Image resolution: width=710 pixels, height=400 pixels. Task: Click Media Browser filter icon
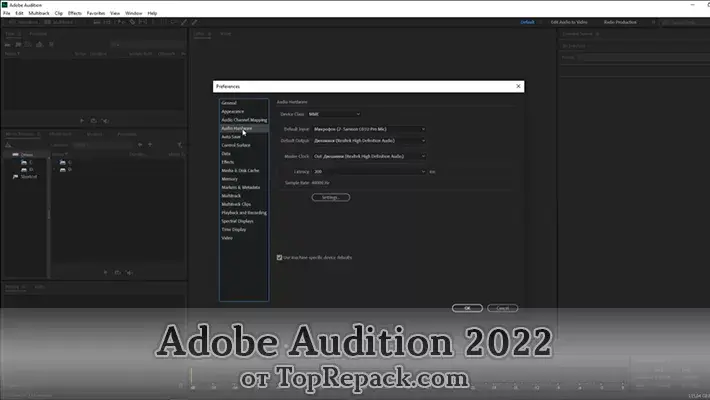[x=180, y=145]
